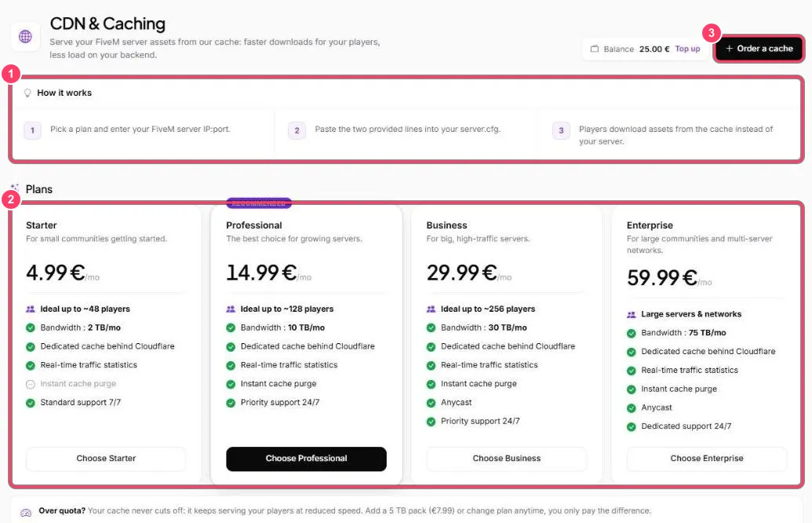Select the Enterprise plan title
The width and height of the screenshot is (812, 523).
click(x=650, y=225)
